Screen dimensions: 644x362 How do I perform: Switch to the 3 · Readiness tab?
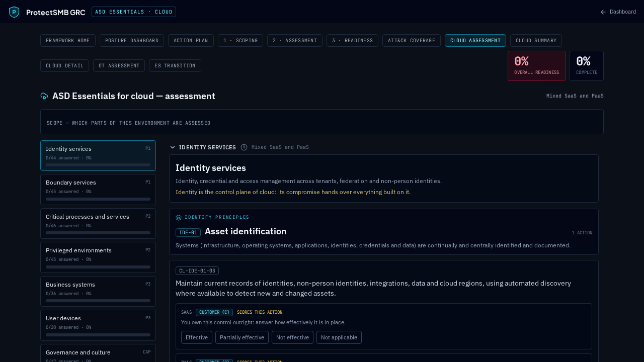click(352, 41)
